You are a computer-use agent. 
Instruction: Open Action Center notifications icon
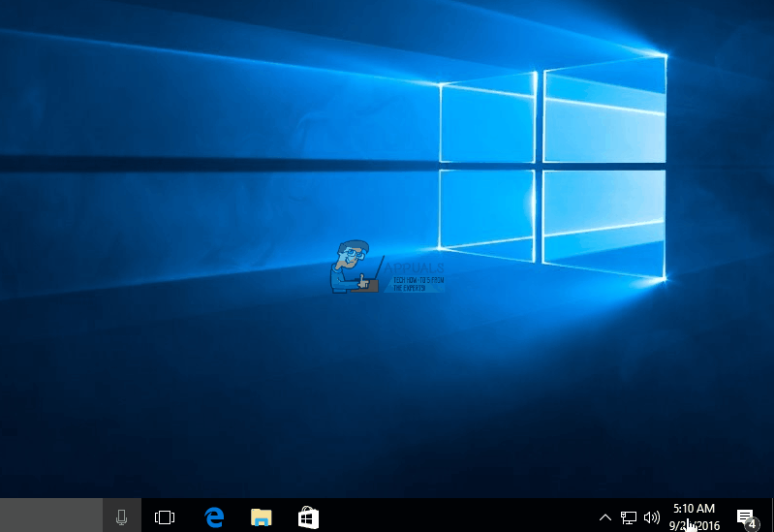746,517
